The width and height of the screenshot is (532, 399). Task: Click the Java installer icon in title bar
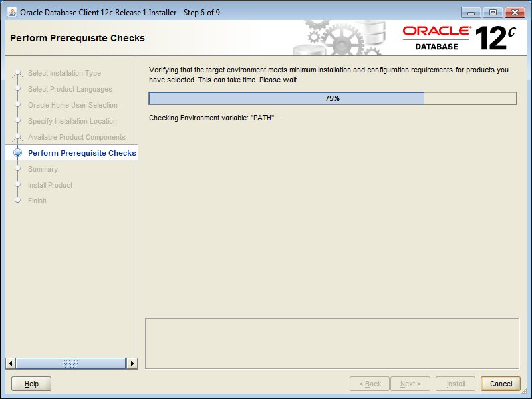click(x=12, y=13)
